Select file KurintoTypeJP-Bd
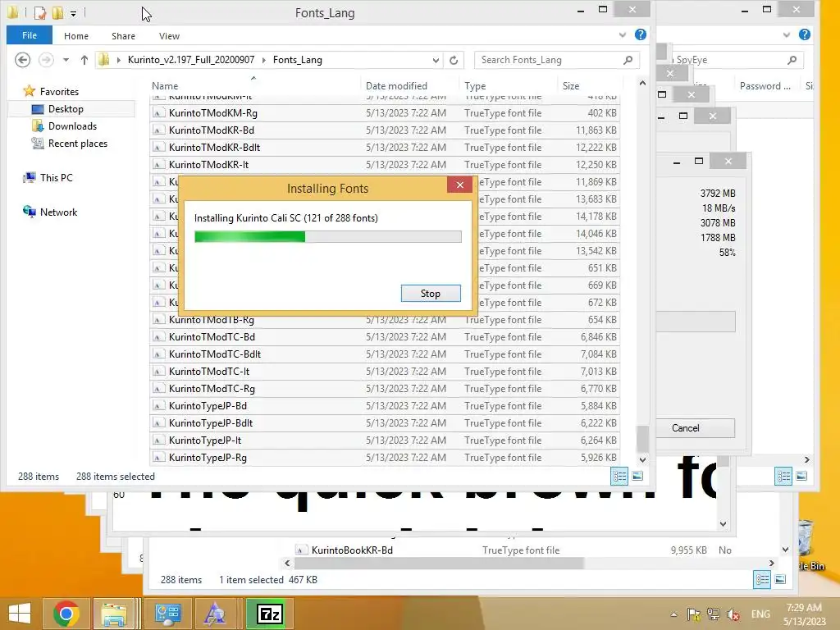 [385, 405]
